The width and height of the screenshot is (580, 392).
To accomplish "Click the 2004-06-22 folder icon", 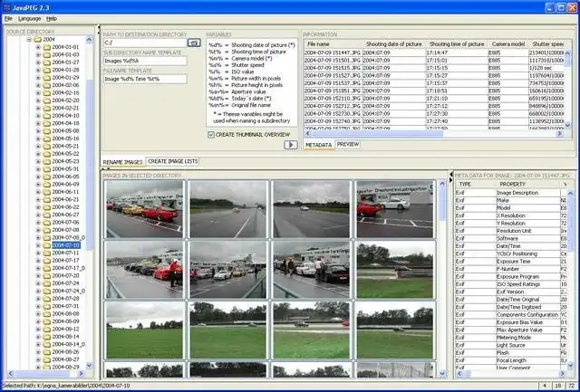I will click(x=46, y=207).
